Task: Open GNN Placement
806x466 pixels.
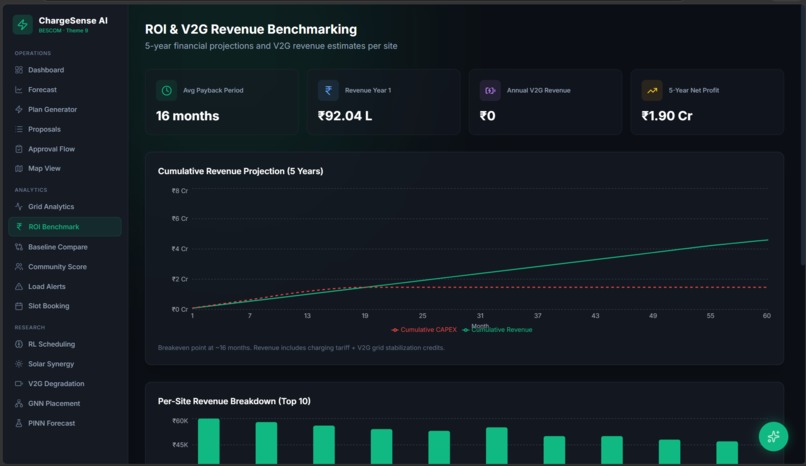Action: (65, 403)
